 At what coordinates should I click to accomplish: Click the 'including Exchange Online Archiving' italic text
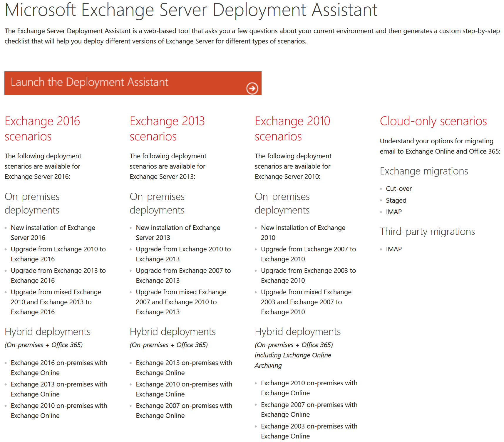(x=293, y=360)
